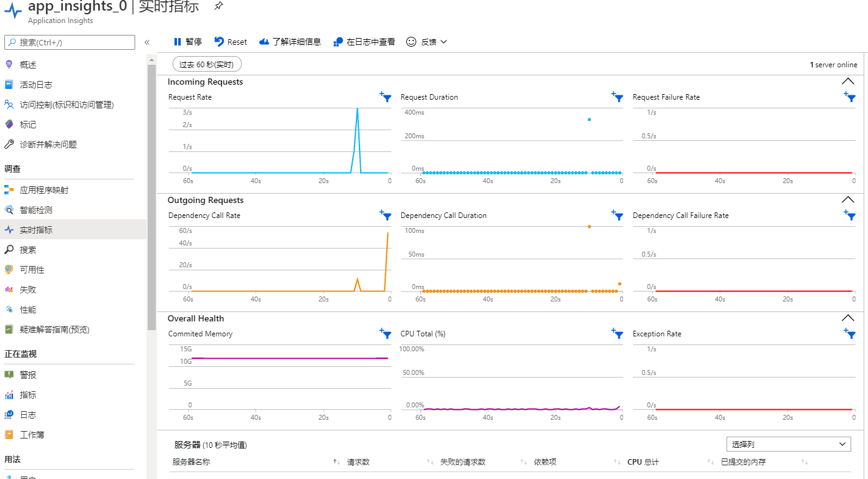Add filter to Request Duration chart
The height and width of the screenshot is (479, 868).
pos(618,97)
